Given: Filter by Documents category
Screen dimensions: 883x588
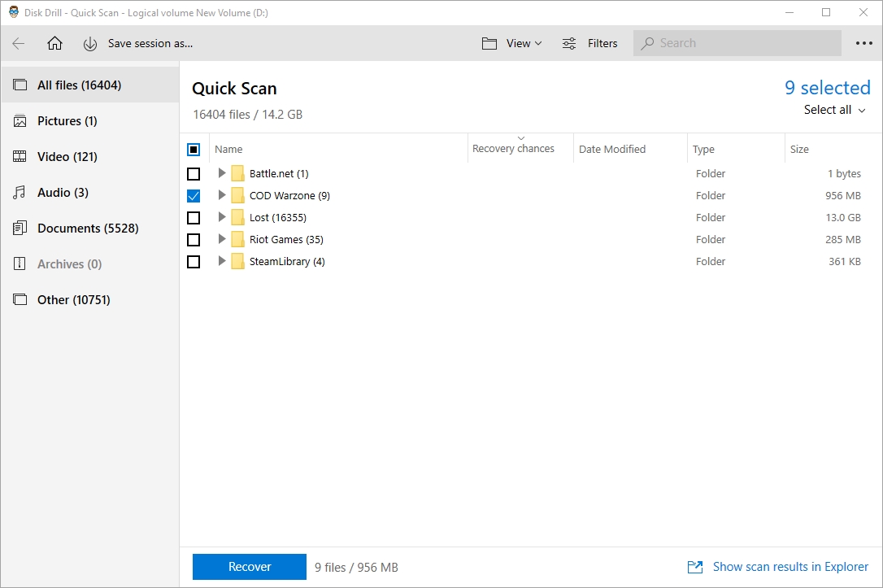Looking at the screenshot, I should pyautogui.click(x=90, y=228).
